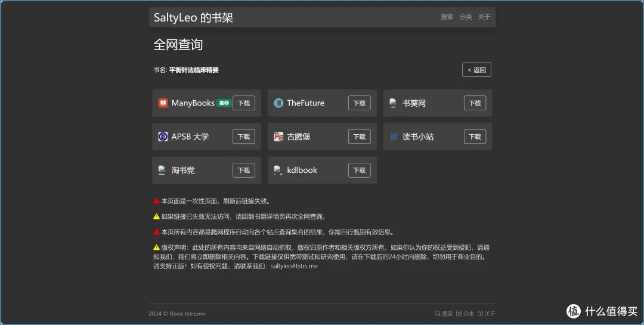The width and height of the screenshot is (644, 325).
Task: Open 关于 in the top navigation
Action: (484, 17)
